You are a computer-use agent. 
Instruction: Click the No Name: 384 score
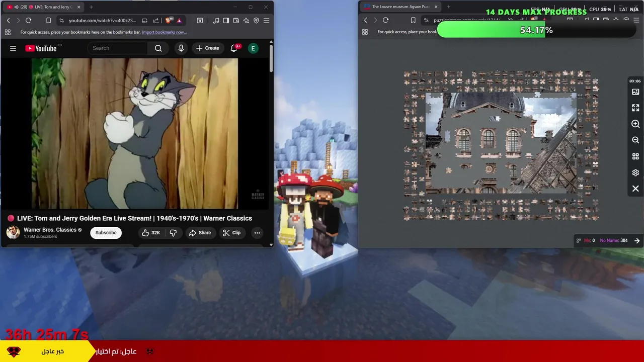click(613, 240)
